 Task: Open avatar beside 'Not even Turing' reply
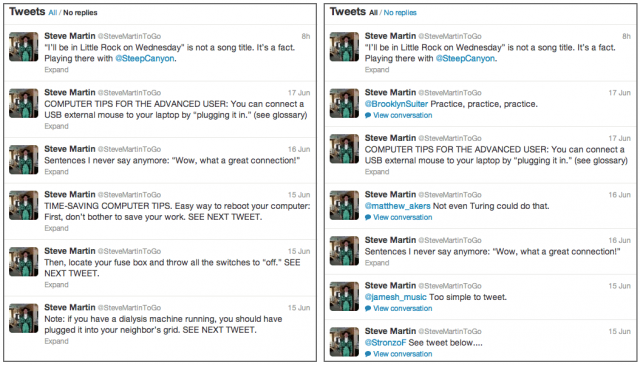pyautogui.click(x=344, y=205)
